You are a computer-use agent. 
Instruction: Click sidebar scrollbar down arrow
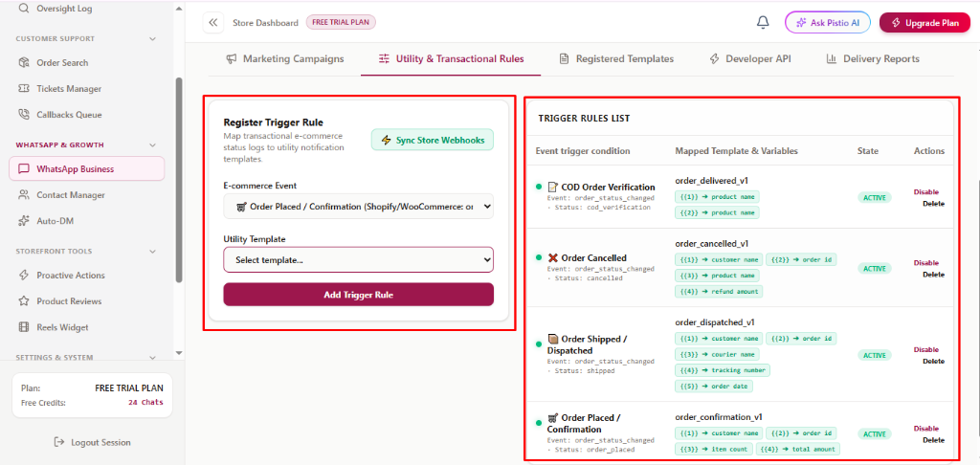(179, 353)
